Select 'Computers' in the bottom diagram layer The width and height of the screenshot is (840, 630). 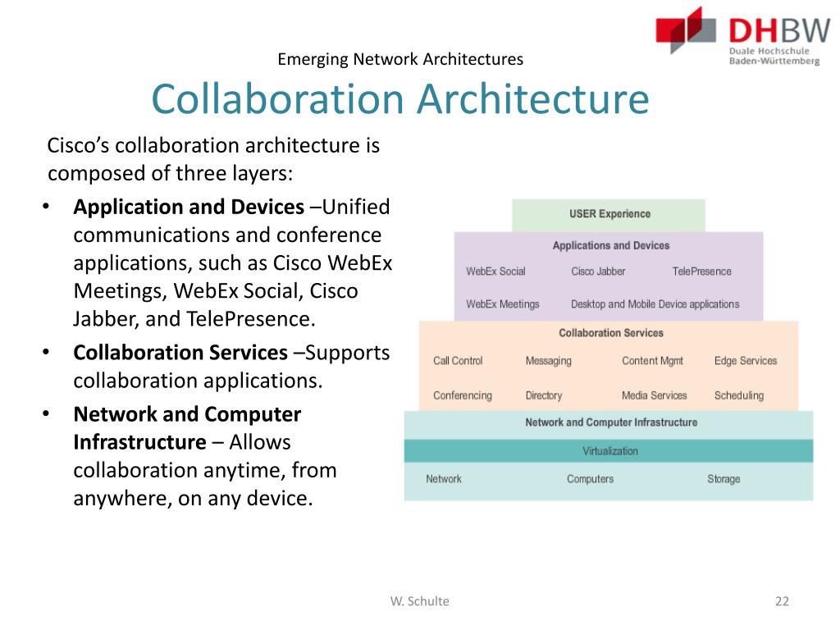click(590, 479)
